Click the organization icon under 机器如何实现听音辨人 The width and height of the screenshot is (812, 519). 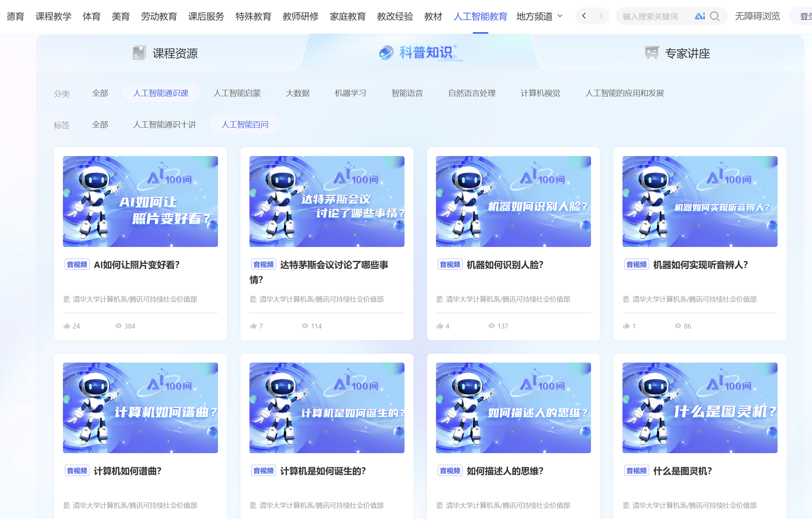coord(626,299)
